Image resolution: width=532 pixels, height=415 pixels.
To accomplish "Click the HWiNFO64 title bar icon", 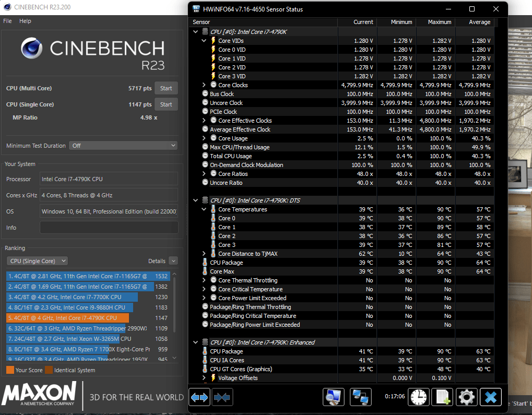I will pyautogui.click(x=195, y=9).
